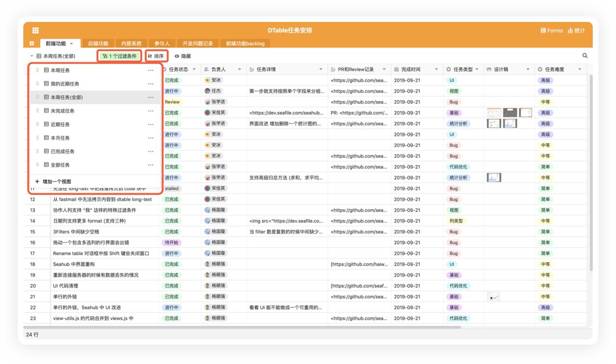The height and width of the screenshot is (364, 616).
Task: Toggle the 隐藏 hide columns eye button
Action: point(183,56)
